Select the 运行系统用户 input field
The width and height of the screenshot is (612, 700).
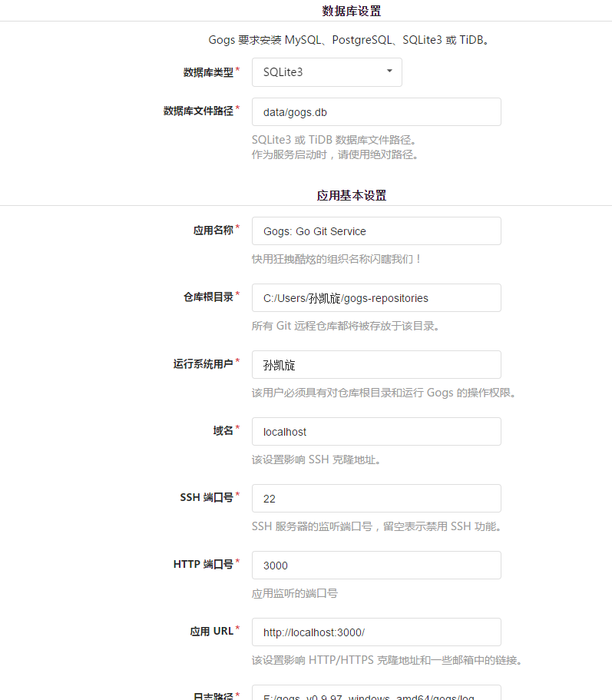coord(376,365)
